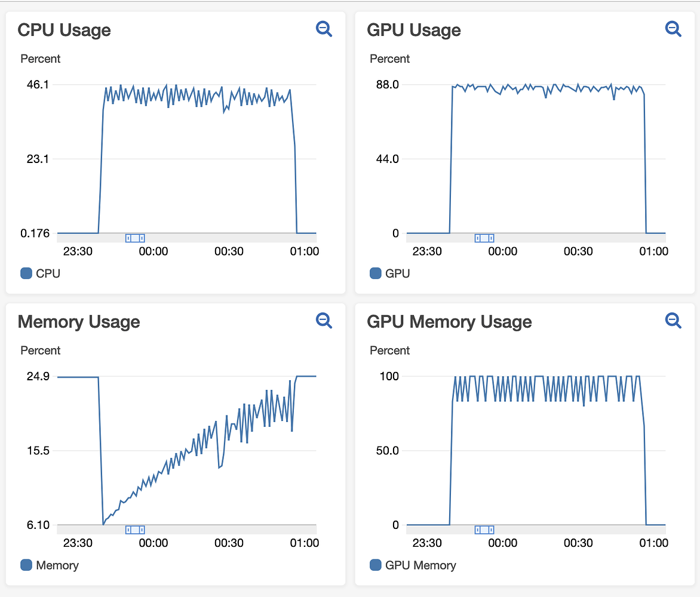Viewport: 700px width, 597px height.
Task: Click the zoom-out magnifier on GPU Usage chart
Action: pyautogui.click(x=673, y=29)
